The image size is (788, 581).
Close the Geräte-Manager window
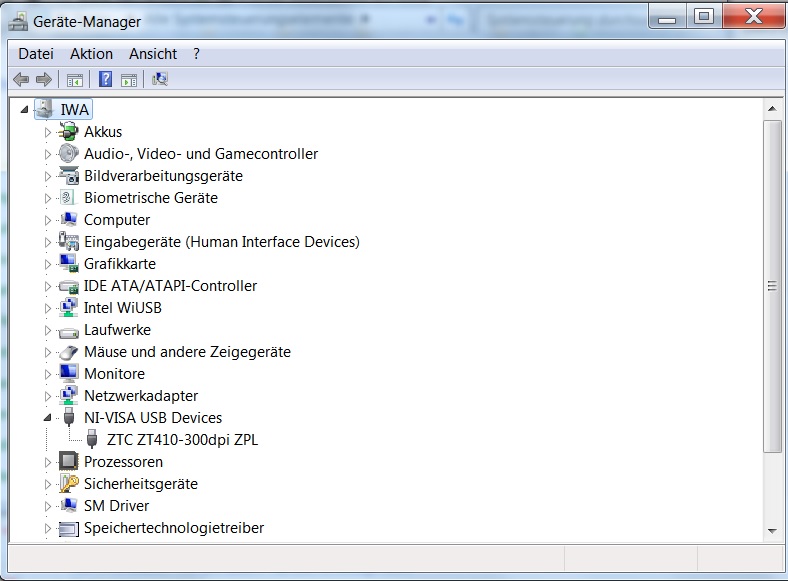(753, 16)
